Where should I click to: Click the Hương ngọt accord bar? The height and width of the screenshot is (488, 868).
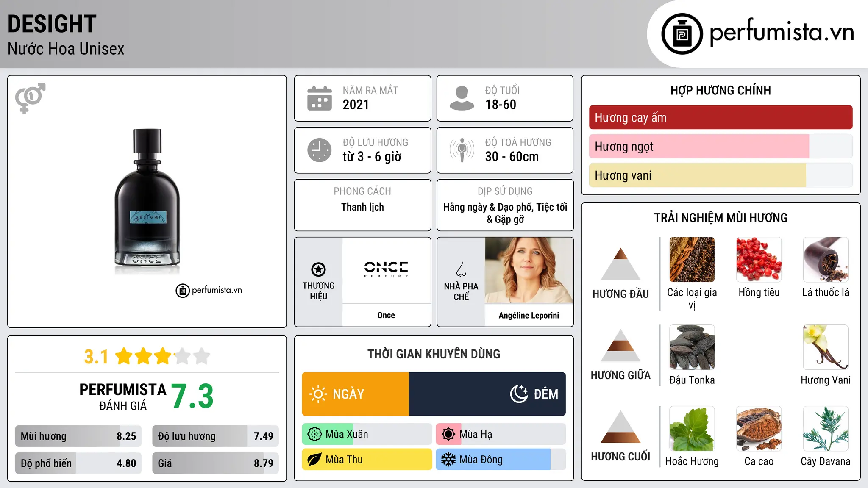pyautogui.click(x=721, y=146)
